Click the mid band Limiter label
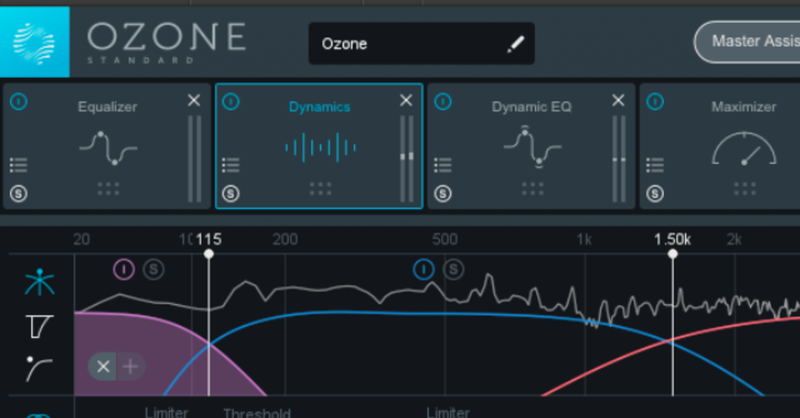 click(x=448, y=412)
